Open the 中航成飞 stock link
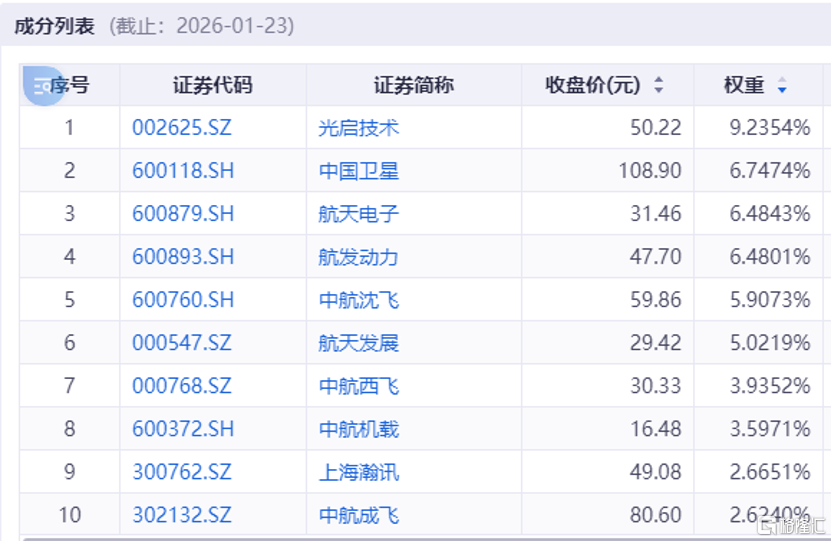 tap(359, 515)
